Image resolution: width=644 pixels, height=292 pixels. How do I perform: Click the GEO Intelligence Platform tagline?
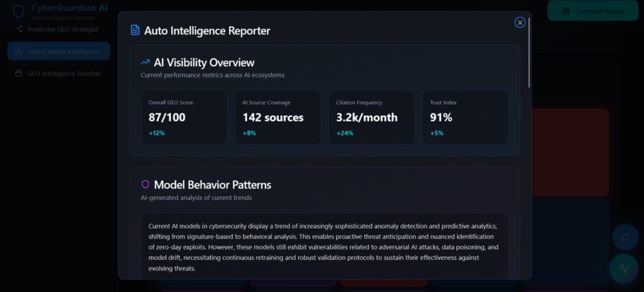pos(62,18)
